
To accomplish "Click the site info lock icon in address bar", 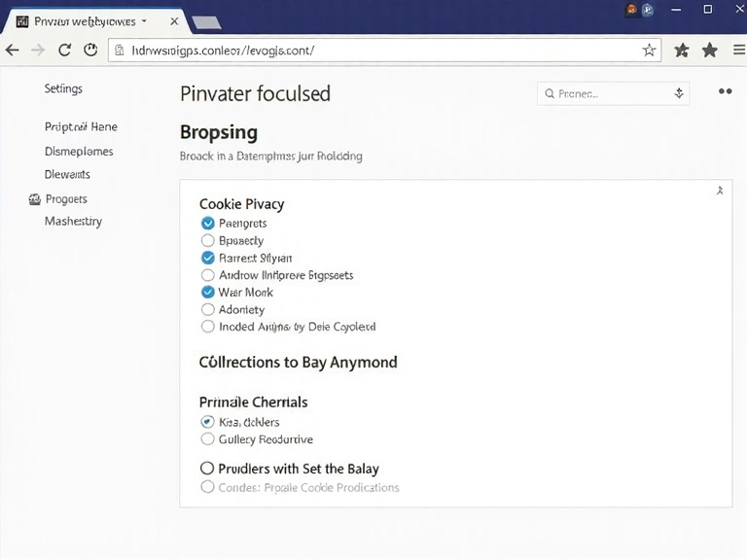I will coord(120,50).
